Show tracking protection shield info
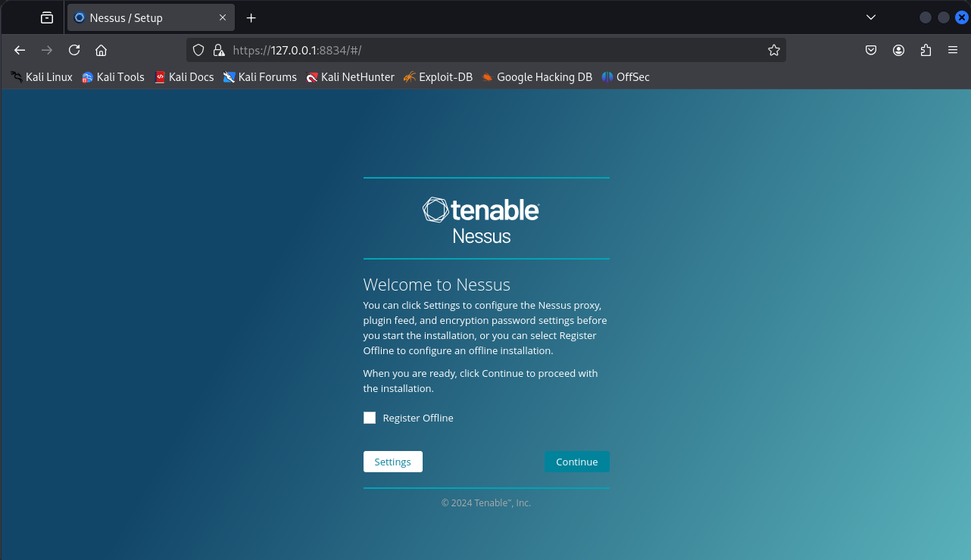The image size is (971, 560). [x=198, y=50]
